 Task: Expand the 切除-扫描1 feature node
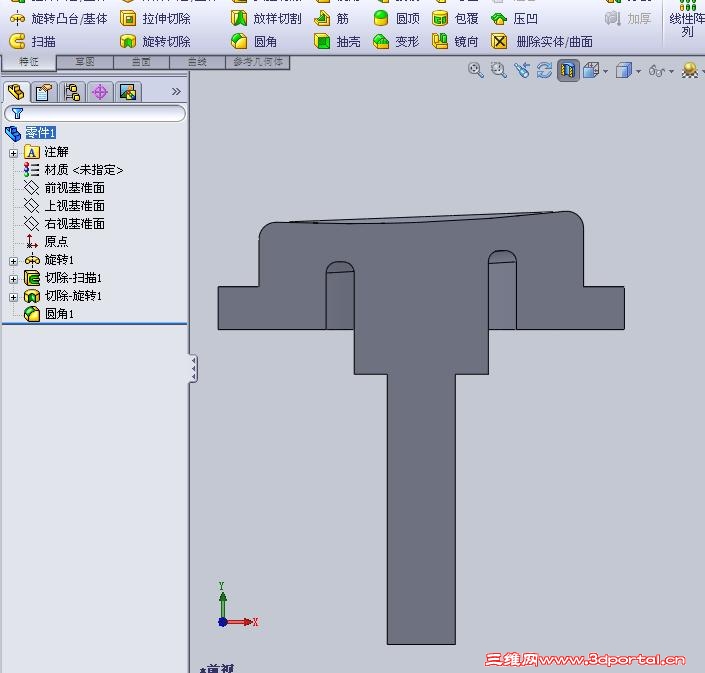tap(13, 279)
